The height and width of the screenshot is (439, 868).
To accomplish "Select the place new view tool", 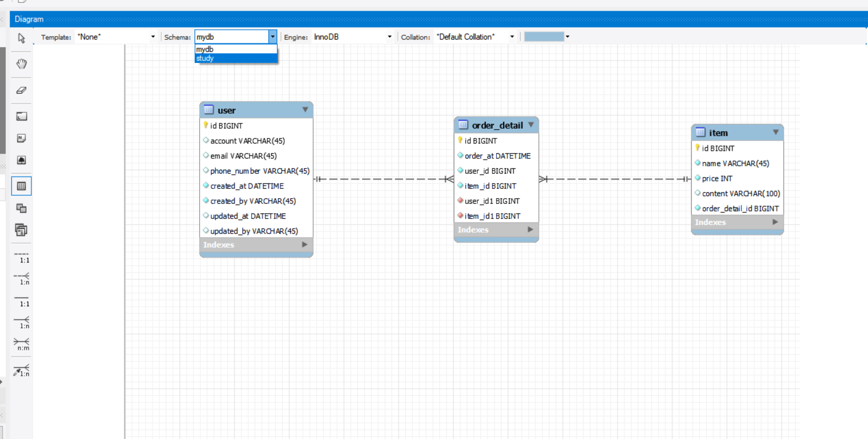I will (21, 208).
